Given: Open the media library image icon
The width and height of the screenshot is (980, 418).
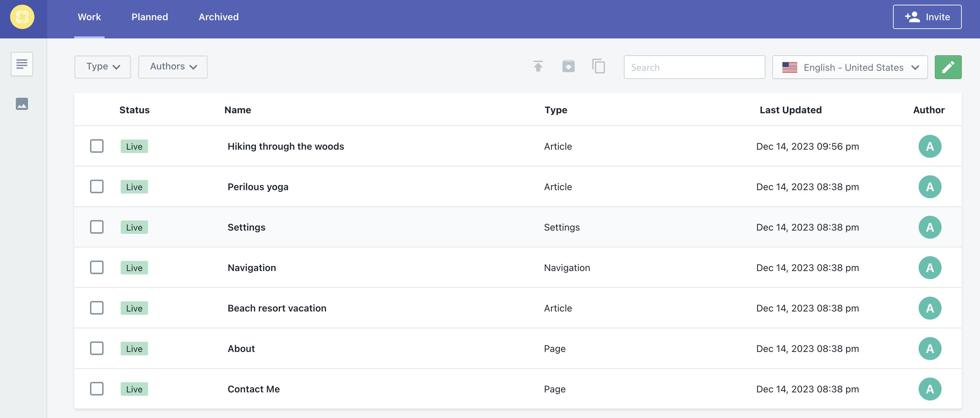Looking at the screenshot, I should pos(22,104).
